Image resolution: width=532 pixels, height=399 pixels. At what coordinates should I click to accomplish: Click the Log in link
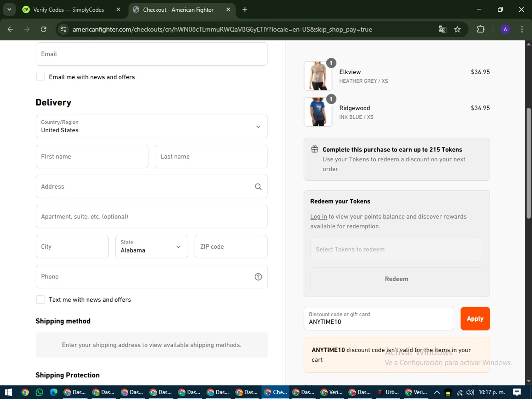[318, 216]
